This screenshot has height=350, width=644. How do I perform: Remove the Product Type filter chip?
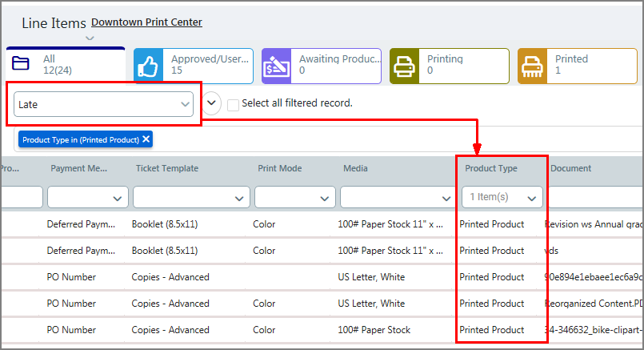[x=146, y=139]
